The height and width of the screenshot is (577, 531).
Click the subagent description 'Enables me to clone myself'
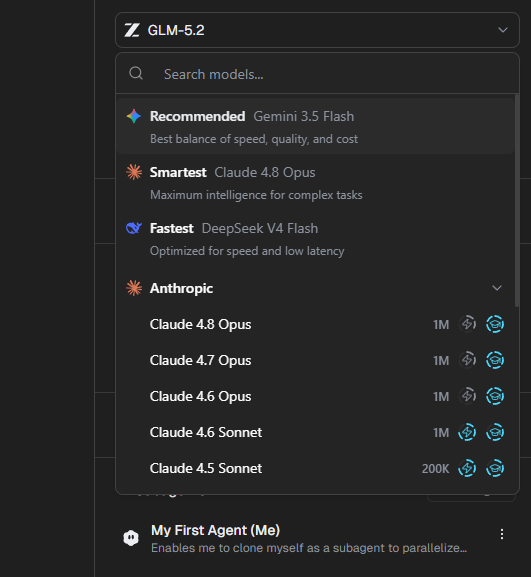(309, 548)
